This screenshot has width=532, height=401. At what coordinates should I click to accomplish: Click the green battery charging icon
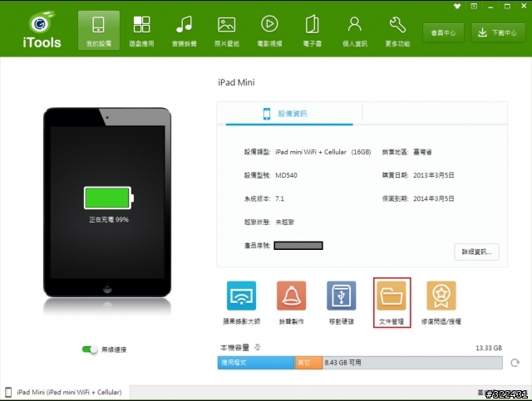coord(109,198)
